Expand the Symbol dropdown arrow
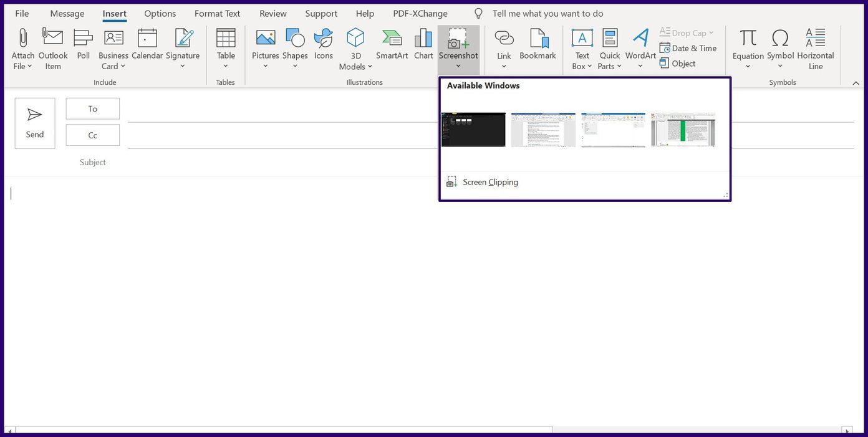 click(780, 66)
